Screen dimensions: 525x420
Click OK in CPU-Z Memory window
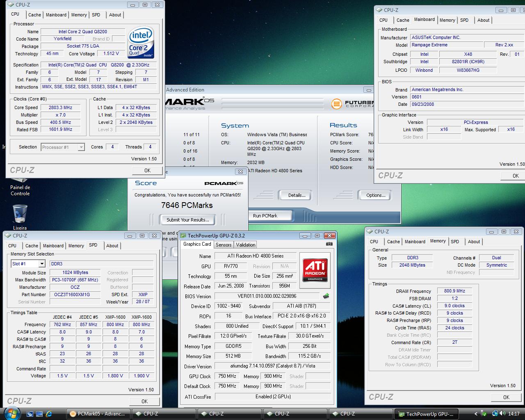click(x=506, y=397)
